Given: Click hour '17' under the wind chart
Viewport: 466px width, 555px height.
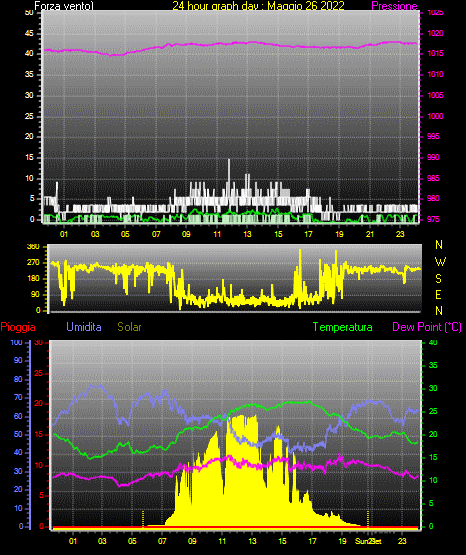Looking at the screenshot, I should point(309,234).
